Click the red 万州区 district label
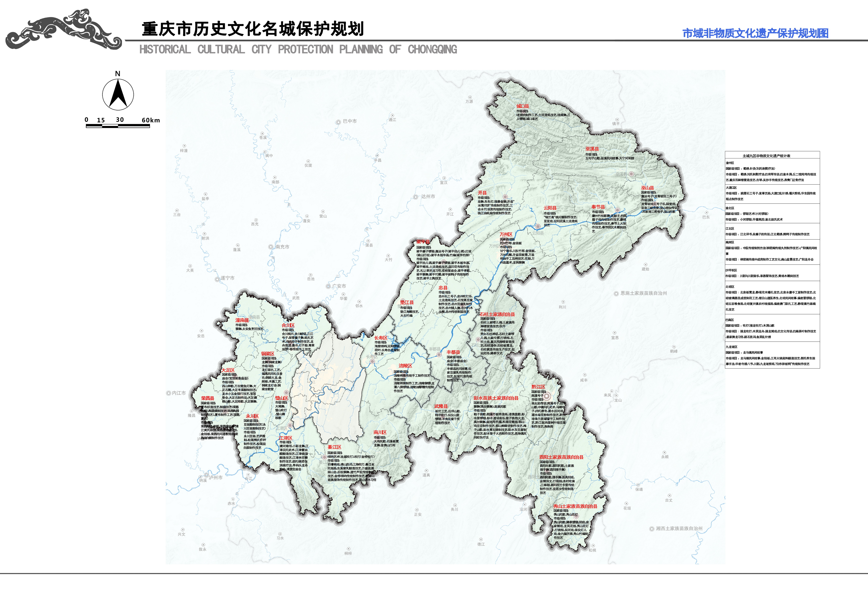The image size is (868, 614). coord(506,234)
